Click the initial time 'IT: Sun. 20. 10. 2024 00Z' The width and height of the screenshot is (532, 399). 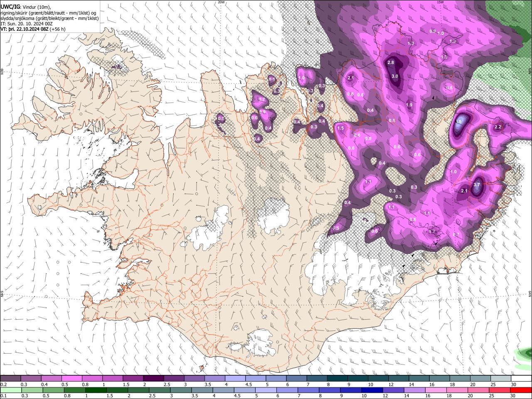(x=27, y=24)
